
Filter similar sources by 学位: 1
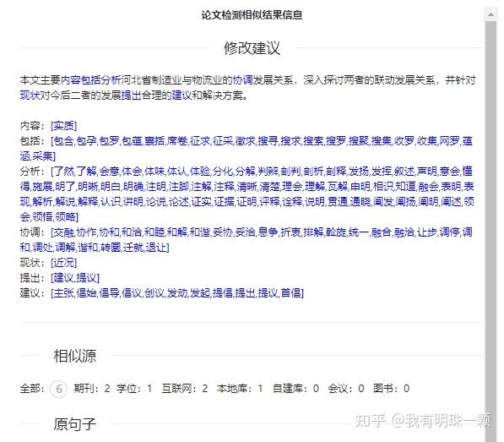pyautogui.click(x=134, y=389)
